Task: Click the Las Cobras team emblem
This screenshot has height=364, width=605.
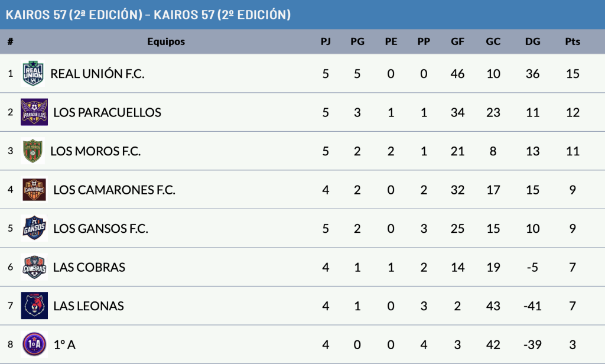Action: pyautogui.click(x=34, y=267)
